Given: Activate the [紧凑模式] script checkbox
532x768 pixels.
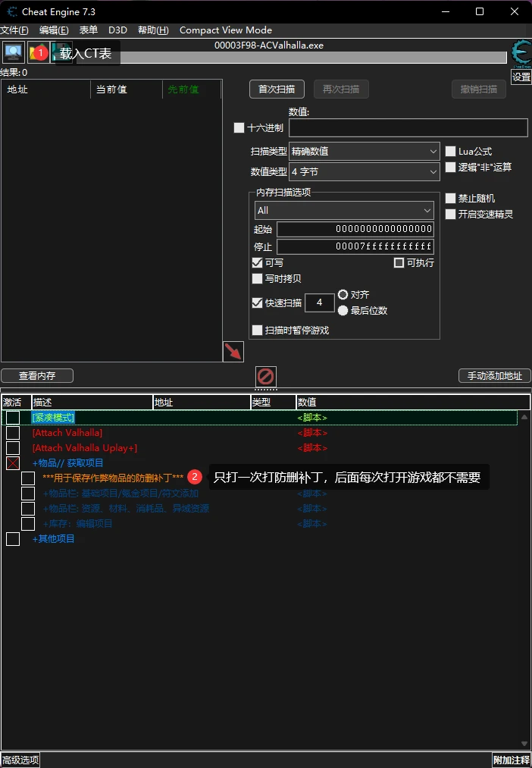Looking at the screenshot, I should (13, 418).
